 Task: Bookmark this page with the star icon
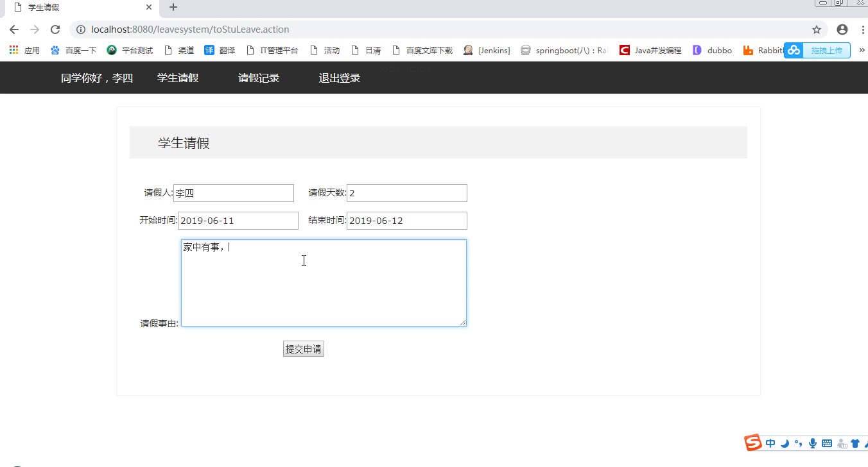(x=817, y=30)
